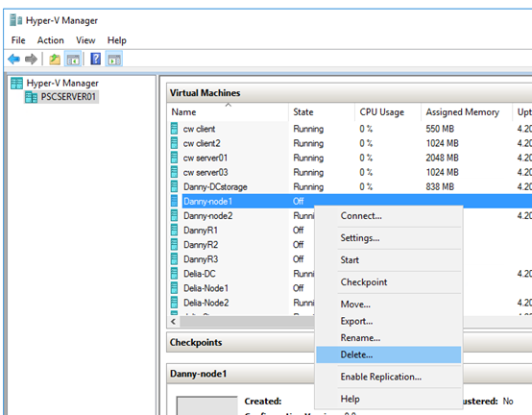Click the Hyper-V Manager title bar icon
Screen dimensions: 532x415
(x=16, y=20)
